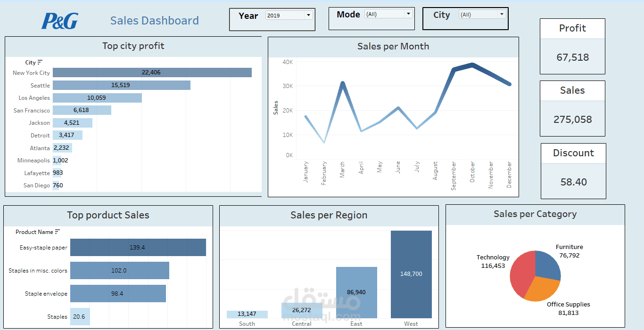Click the West region axis label
Screen dimensions: 644x330
pyautogui.click(x=411, y=324)
